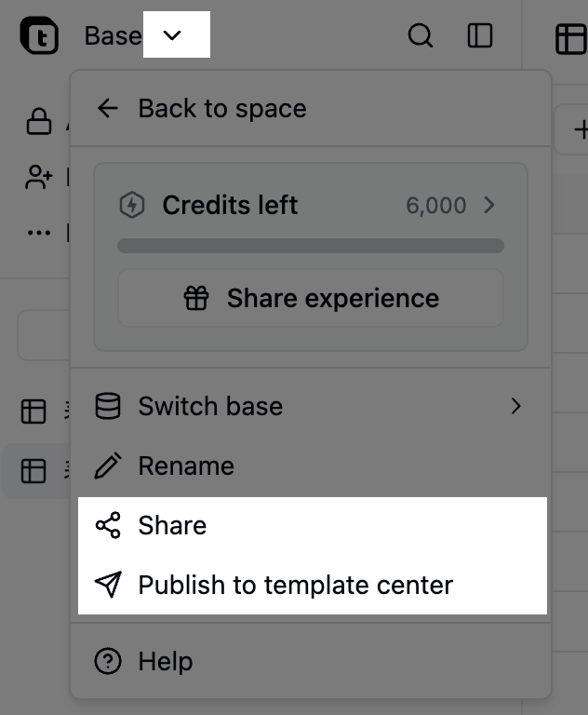Open Credits left details chevron
Screen dimensions: 588x715
tap(490, 205)
